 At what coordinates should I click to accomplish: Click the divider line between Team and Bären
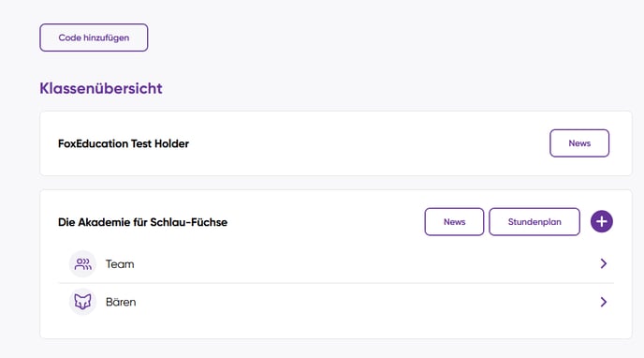[x=336, y=283]
